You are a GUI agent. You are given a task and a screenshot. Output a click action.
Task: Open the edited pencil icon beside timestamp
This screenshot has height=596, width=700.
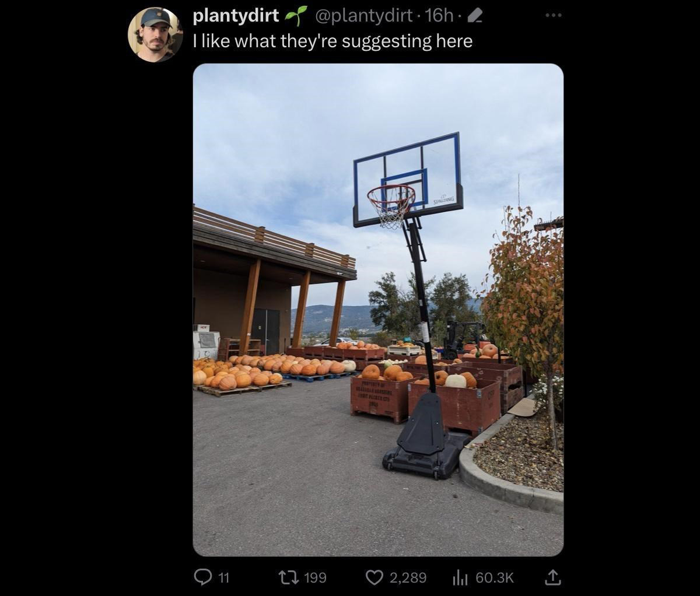[475, 17]
